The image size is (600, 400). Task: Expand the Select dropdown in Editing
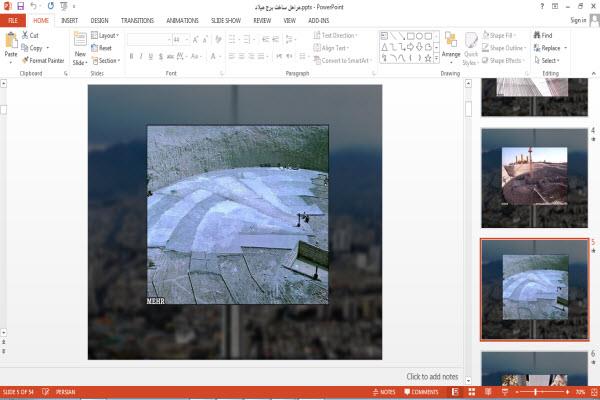(547, 60)
